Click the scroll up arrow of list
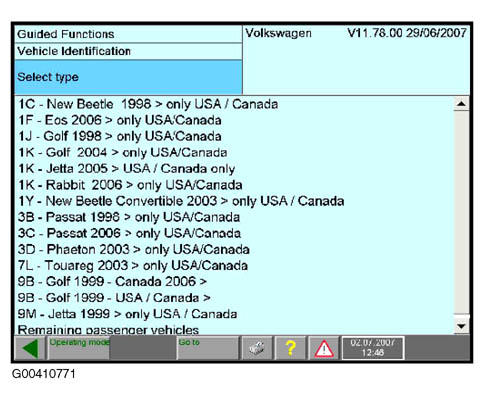This screenshot has height=393, width=484. click(462, 104)
